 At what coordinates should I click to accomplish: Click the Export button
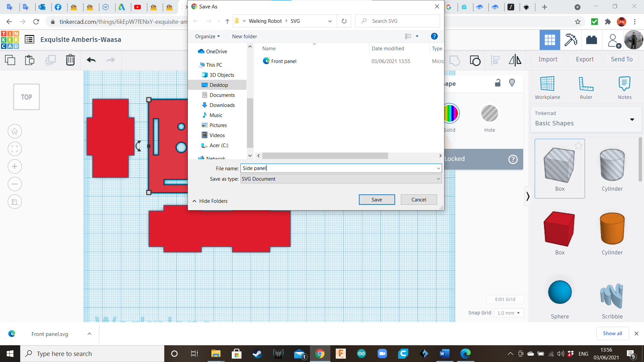[x=585, y=59]
